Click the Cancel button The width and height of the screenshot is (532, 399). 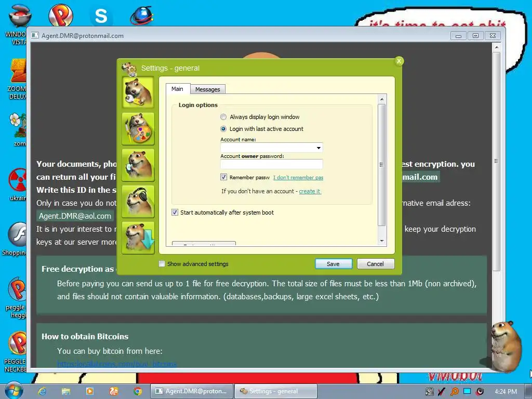[376, 263]
